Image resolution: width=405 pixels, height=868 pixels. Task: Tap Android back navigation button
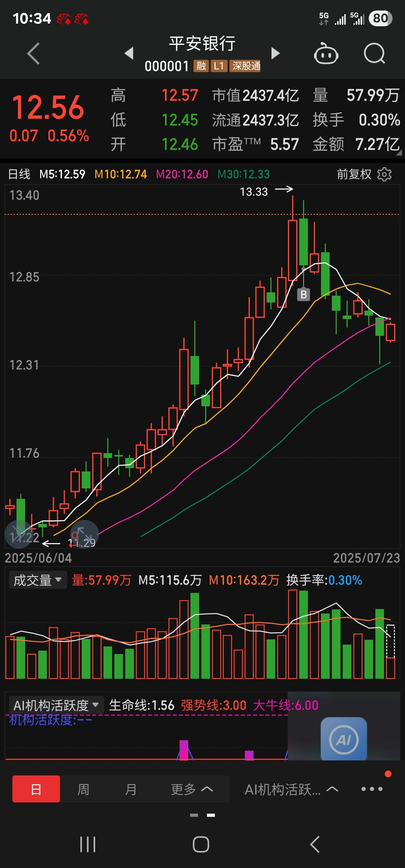click(315, 844)
